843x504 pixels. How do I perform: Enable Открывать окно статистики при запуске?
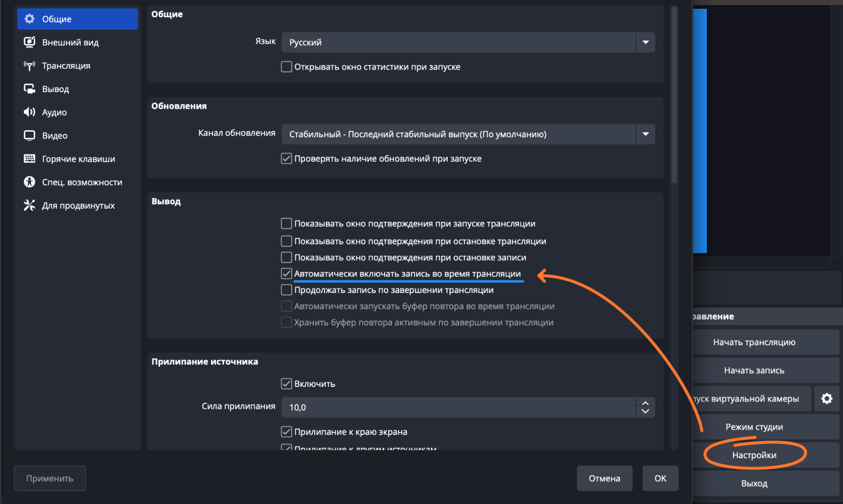(287, 67)
